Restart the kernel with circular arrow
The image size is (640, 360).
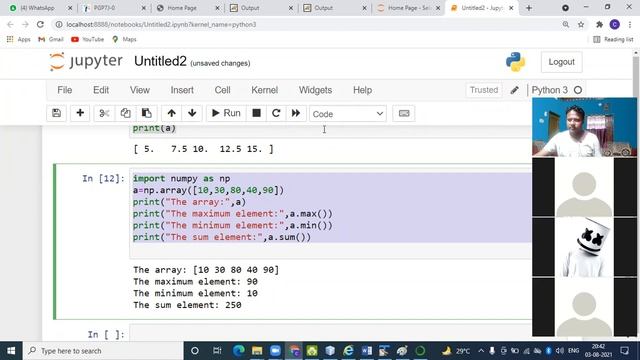[276, 113]
